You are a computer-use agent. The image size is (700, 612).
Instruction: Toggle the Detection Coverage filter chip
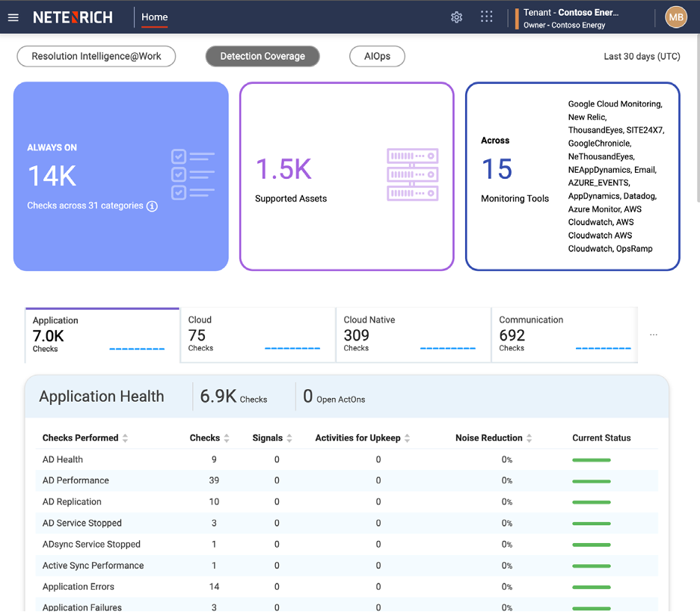tap(262, 55)
